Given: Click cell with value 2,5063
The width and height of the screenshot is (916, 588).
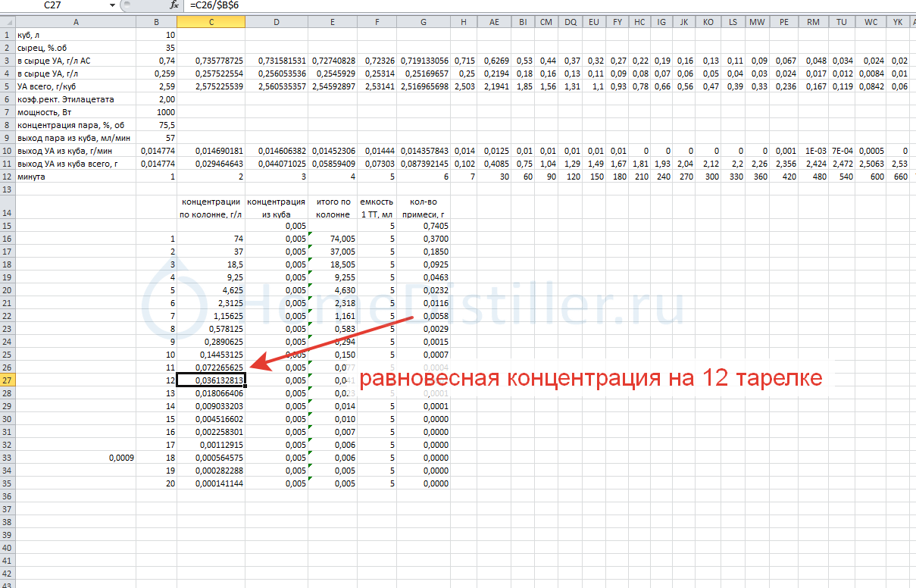Looking at the screenshot, I should (871, 164).
